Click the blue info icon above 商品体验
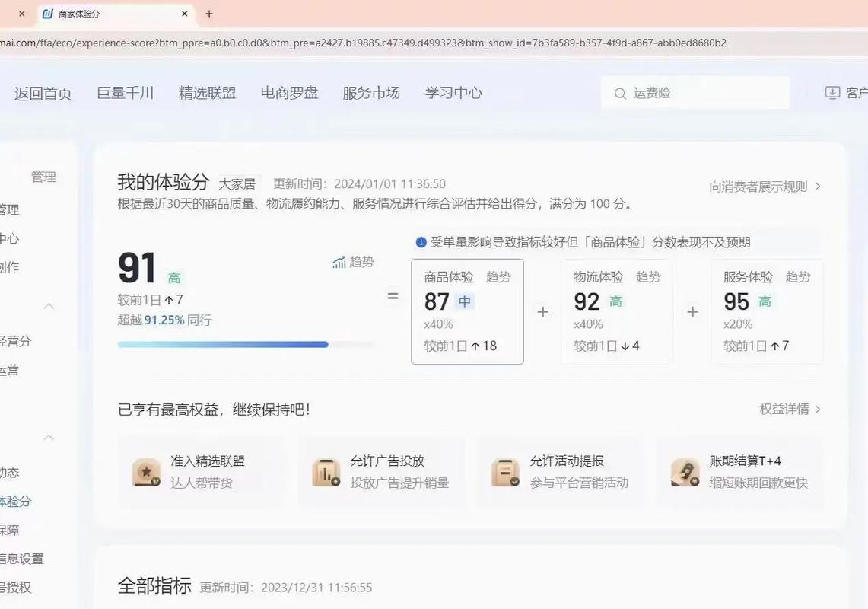Screen dimensions: 868x609 click(x=421, y=242)
